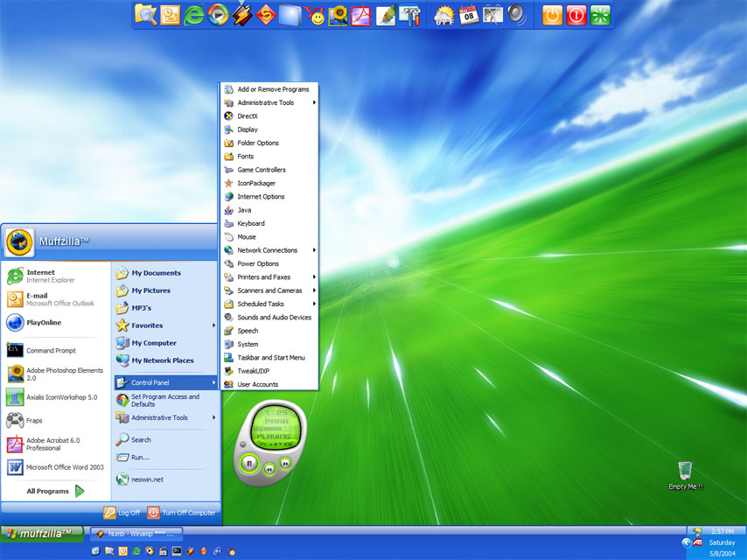
Task: Click the calendar icon in the dock
Action: 469,15
